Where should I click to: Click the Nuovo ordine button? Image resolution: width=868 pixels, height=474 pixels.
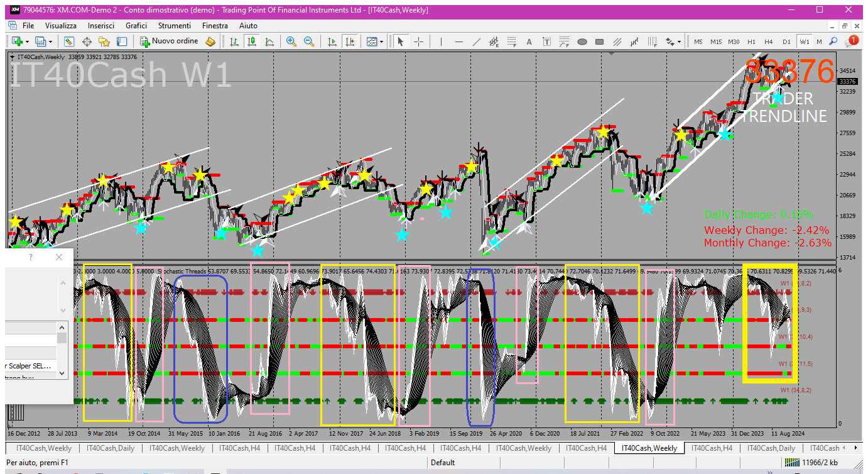(169, 41)
